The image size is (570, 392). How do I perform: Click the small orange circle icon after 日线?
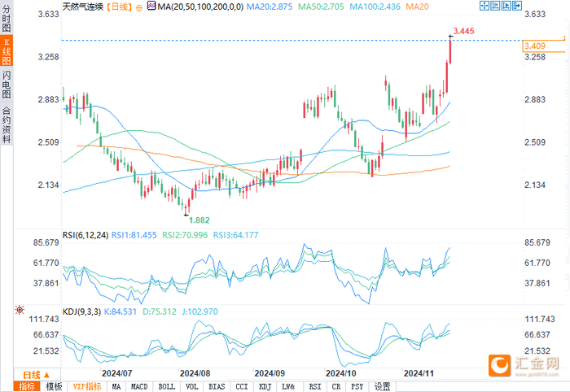click(139, 7)
